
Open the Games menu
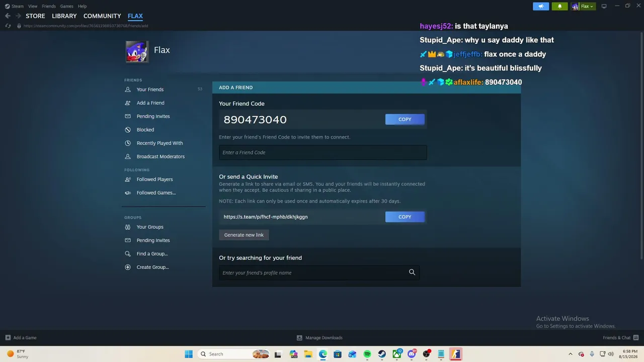click(x=66, y=6)
